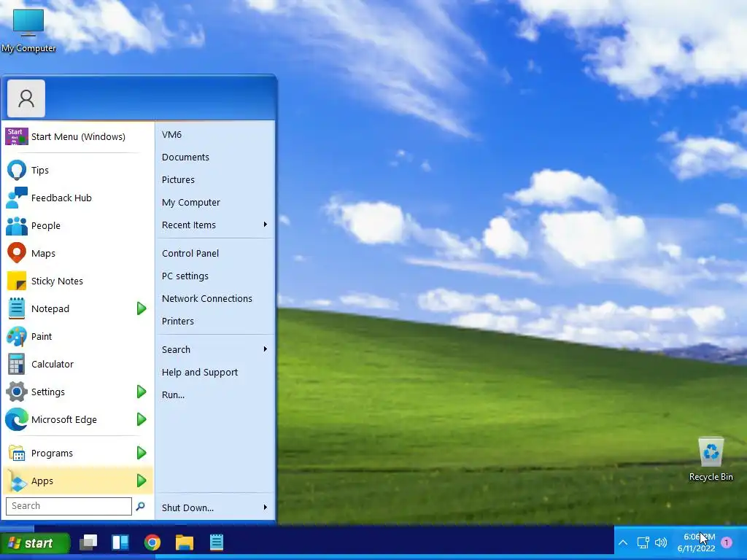Expand Notepad submenu arrow
Viewport: 747px width, 560px height.
[142, 308]
